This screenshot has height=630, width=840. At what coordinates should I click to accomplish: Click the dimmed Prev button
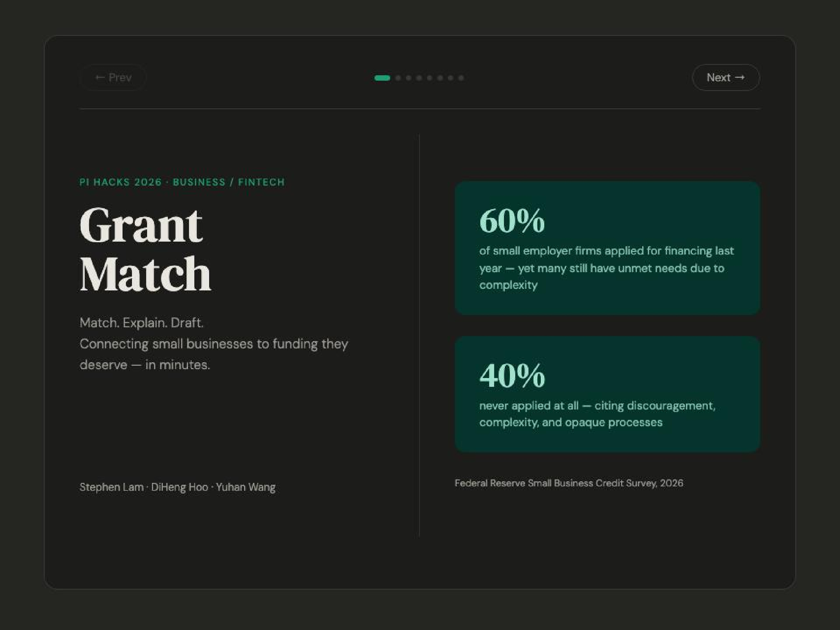point(113,77)
